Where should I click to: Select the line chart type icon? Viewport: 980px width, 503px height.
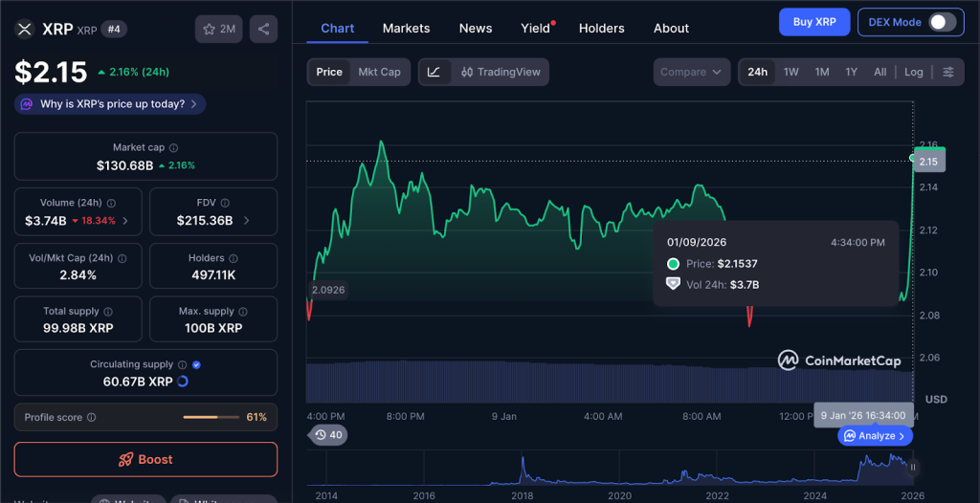click(434, 72)
